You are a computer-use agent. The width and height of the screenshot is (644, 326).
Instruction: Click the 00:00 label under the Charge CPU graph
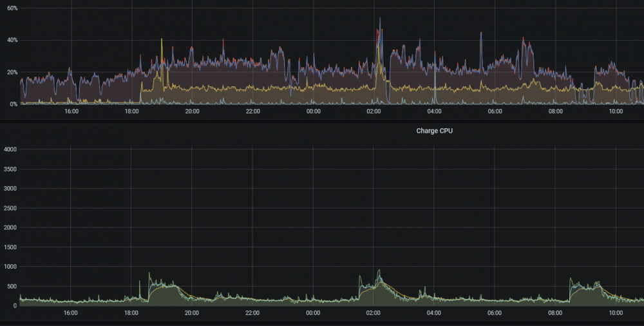(313, 313)
